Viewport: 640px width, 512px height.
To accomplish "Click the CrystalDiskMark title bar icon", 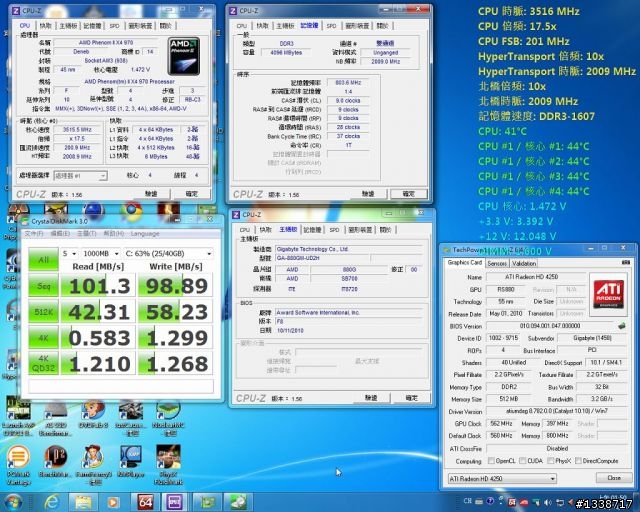I will pyautogui.click(x=25, y=221).
